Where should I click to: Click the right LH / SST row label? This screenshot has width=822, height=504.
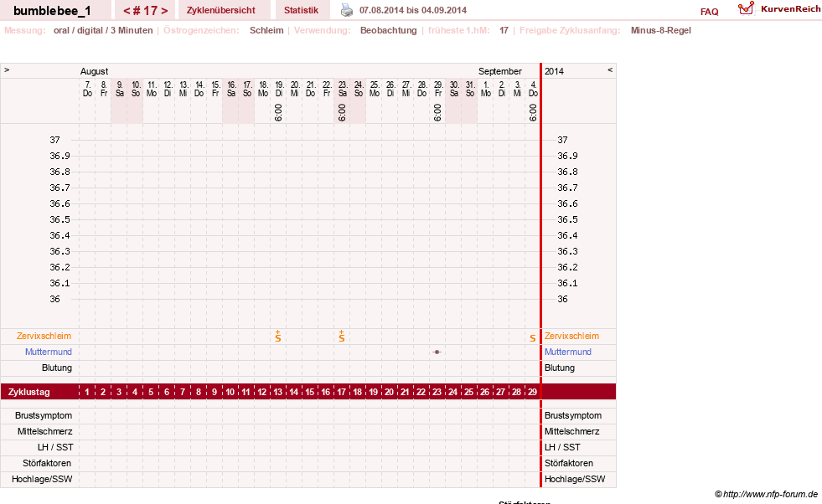(x=562, y=447)
